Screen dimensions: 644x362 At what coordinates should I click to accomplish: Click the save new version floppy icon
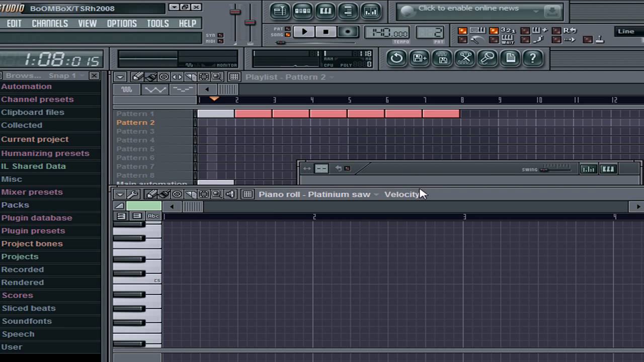tap(420, 58)
